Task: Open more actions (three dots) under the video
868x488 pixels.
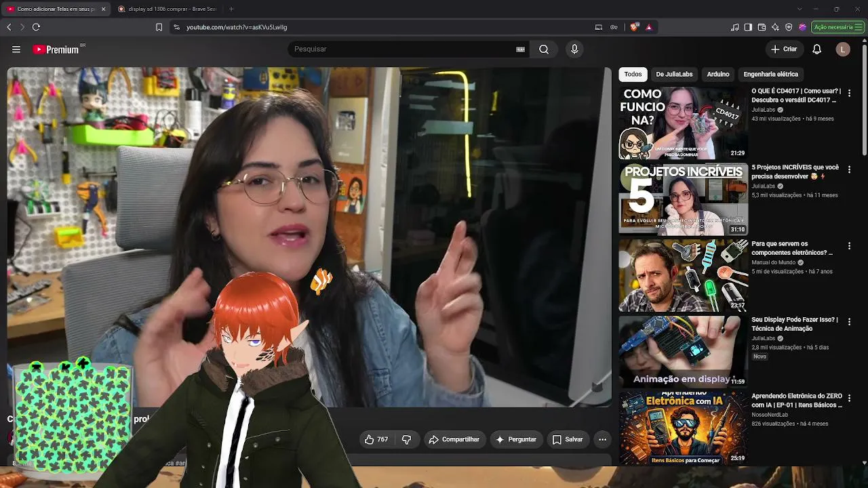Action: [x=602, y=440]
